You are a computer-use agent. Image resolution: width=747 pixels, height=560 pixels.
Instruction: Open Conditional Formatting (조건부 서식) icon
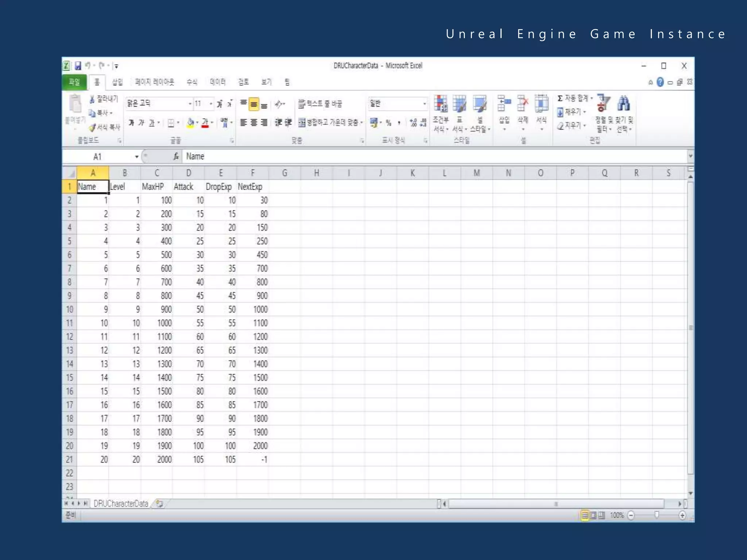441,104
